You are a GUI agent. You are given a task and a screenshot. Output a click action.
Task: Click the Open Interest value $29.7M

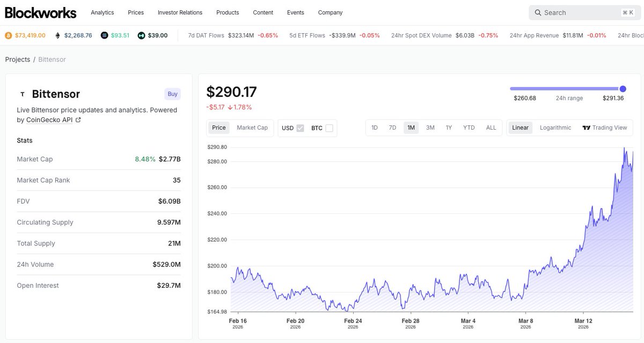169,286
